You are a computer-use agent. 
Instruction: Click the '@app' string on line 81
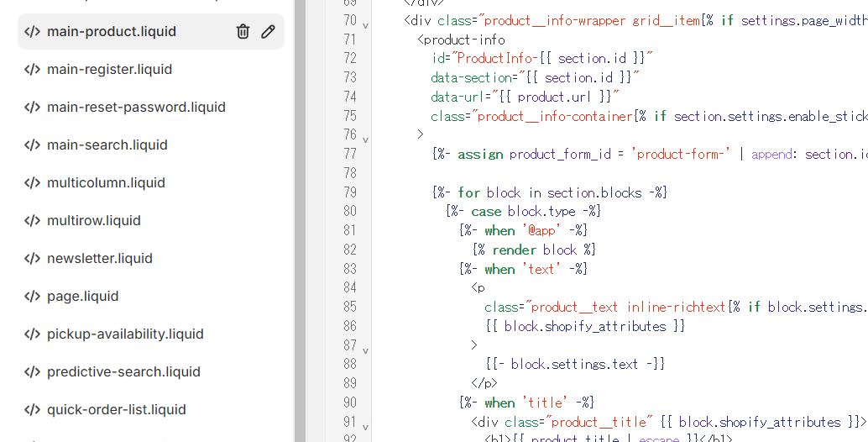[x=541, y=231]
